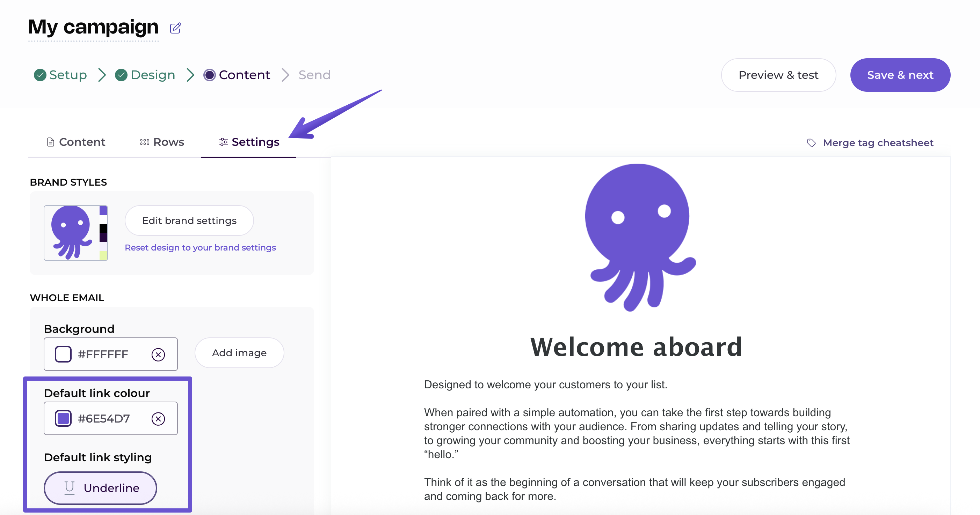Image resolution: width=980 pixels, height=515 pixels.
Task: Open the white background colour swatch
Action: coord(63,354)
